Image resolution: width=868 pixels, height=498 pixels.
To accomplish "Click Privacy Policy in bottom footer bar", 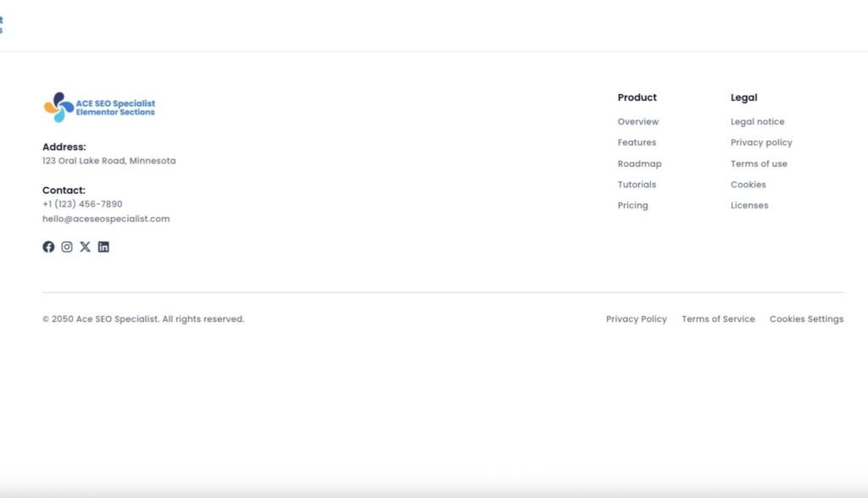I will [x=636, y=319].
